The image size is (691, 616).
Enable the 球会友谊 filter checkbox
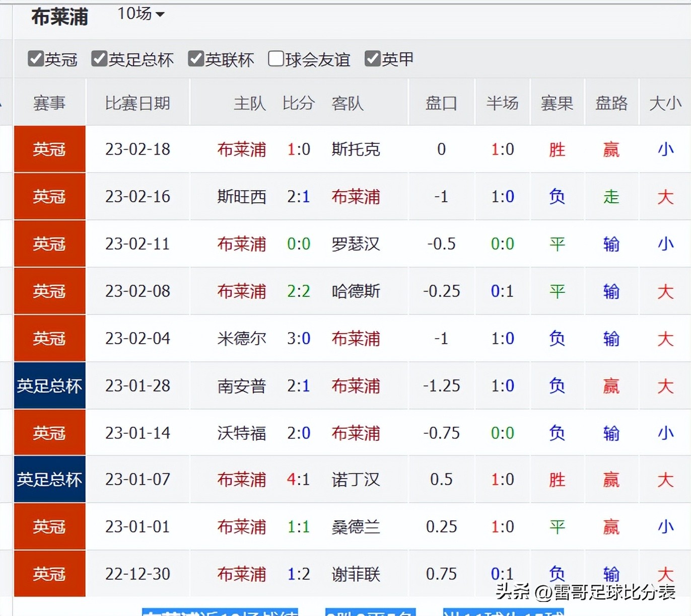275,59
